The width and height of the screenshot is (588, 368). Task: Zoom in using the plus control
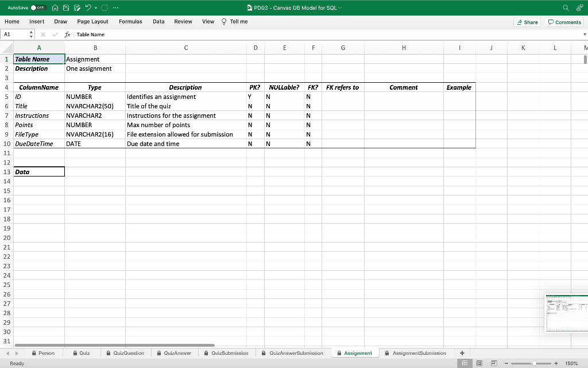click(556, 363)
